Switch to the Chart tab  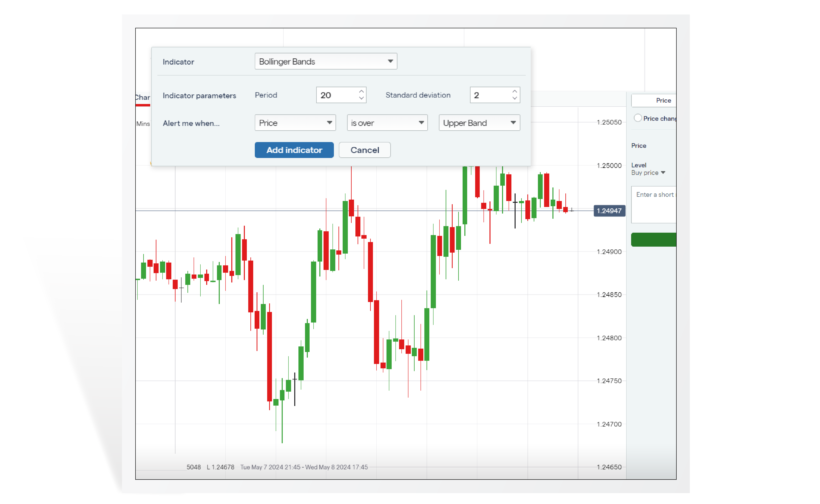[x=142, y=98]
